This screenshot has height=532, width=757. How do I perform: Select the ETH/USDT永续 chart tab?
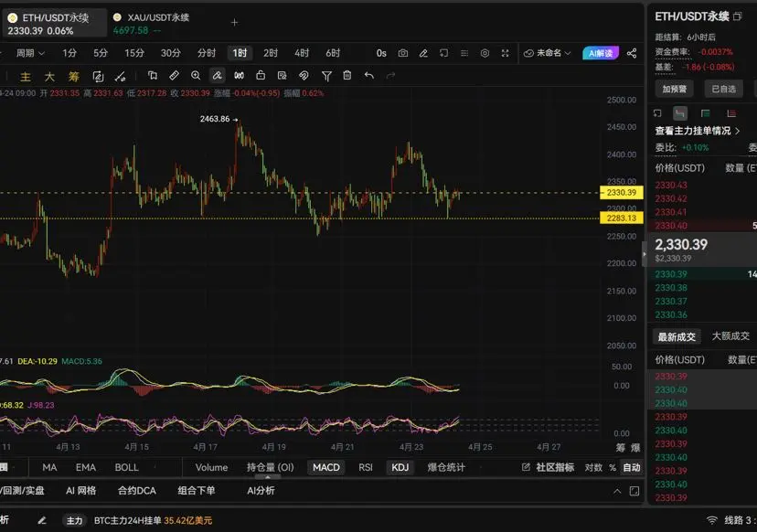(55, 23)
